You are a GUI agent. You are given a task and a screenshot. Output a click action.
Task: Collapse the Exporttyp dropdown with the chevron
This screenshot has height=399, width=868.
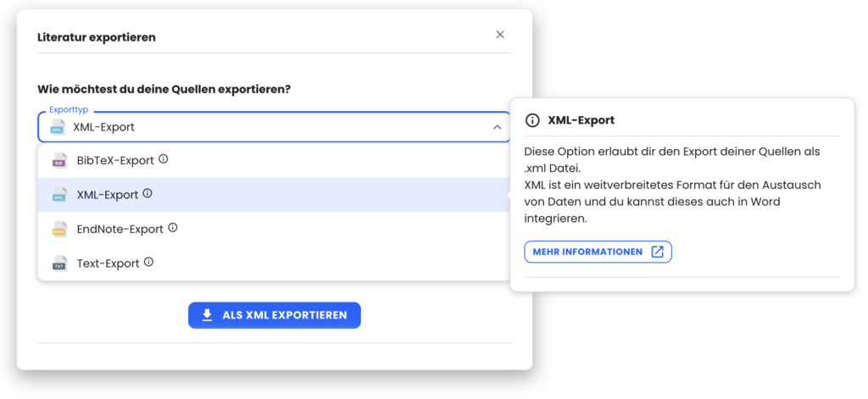point(497,127)
